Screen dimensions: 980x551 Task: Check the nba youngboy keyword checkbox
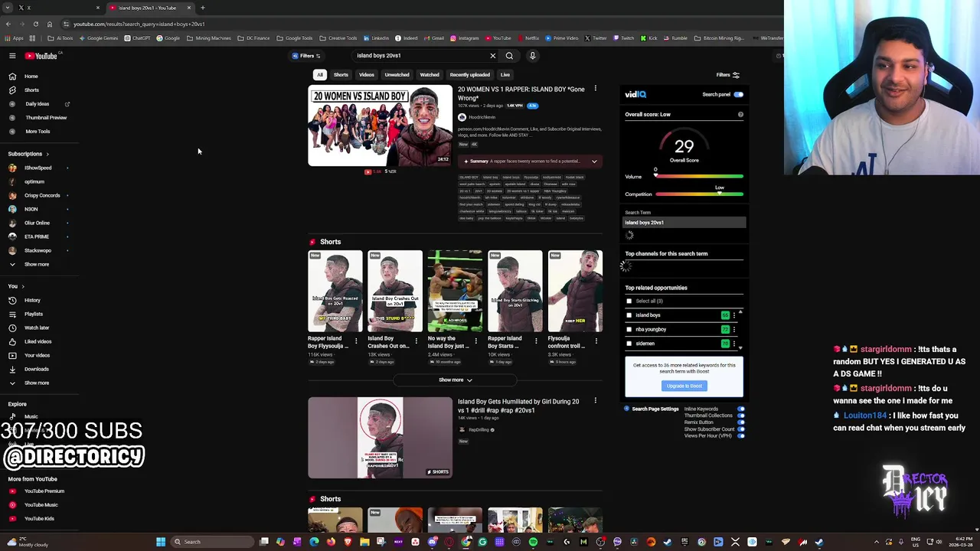(629, 330)
